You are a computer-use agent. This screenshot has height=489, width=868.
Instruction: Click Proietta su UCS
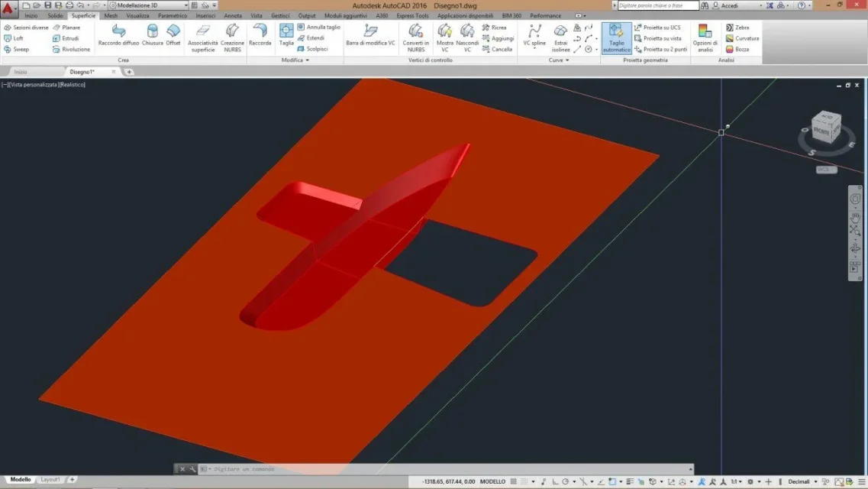point(657,28)
